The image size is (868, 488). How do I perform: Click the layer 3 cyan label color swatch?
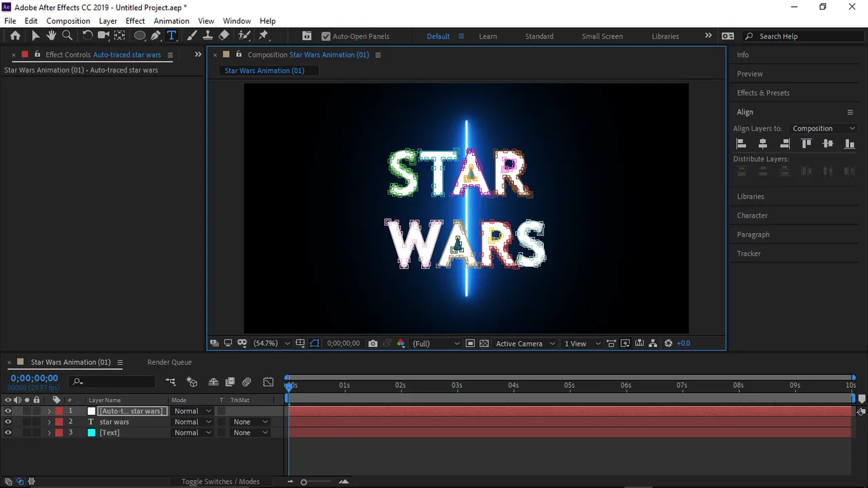92,432
